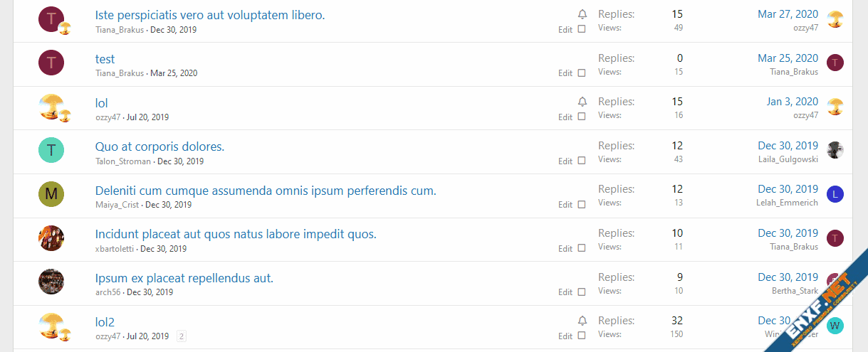Open Talon_Stroman's teal avatar
The width and height of the screenshot is (868, 352).
[51, 151]
